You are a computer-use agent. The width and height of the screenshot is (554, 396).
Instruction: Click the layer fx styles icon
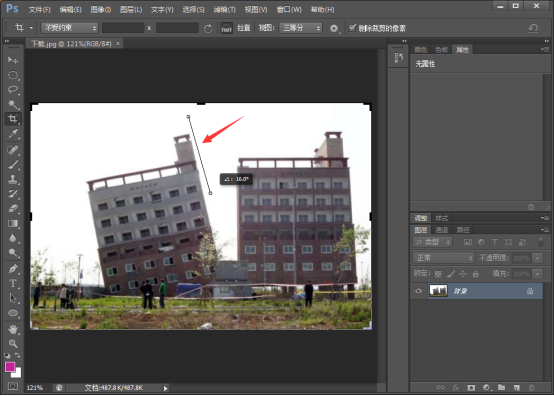pyautogui.click(x=456, y=388)
